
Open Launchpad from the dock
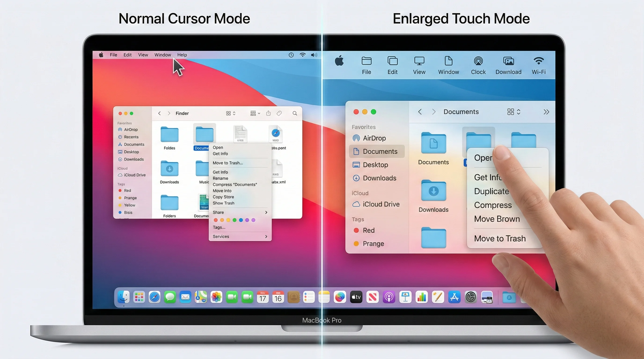coord(139,297)
